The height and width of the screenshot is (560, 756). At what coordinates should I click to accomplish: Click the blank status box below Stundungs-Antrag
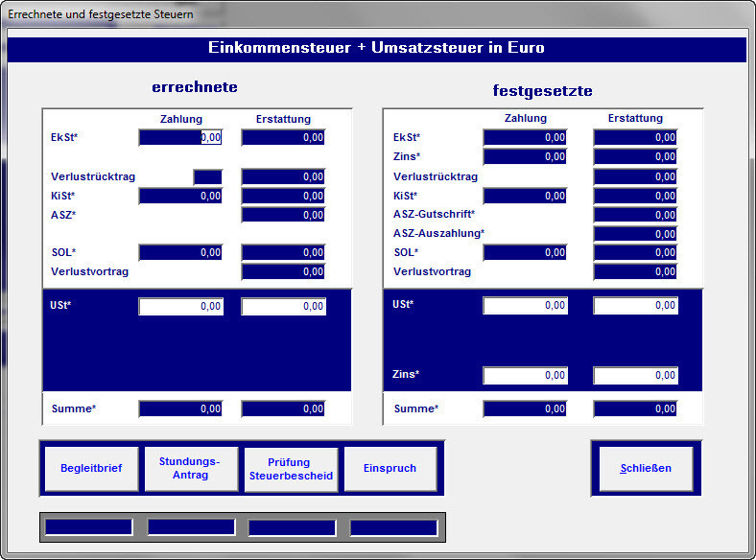click(x=191, y=527)
